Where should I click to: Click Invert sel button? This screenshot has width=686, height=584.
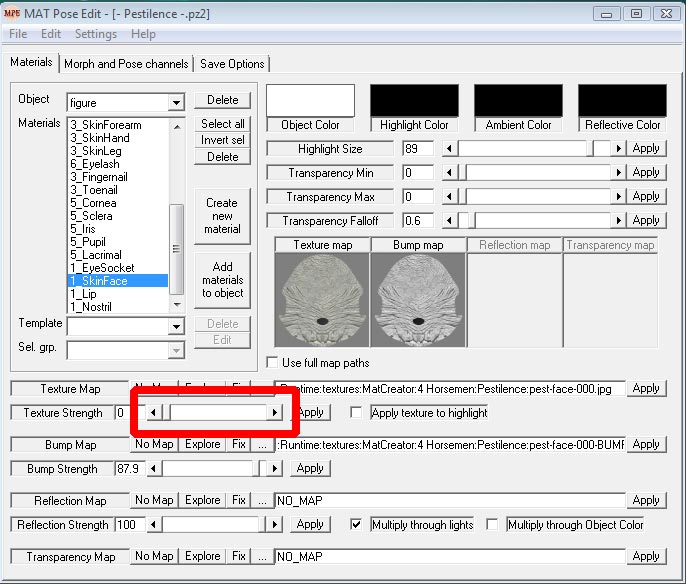[222, 140]
